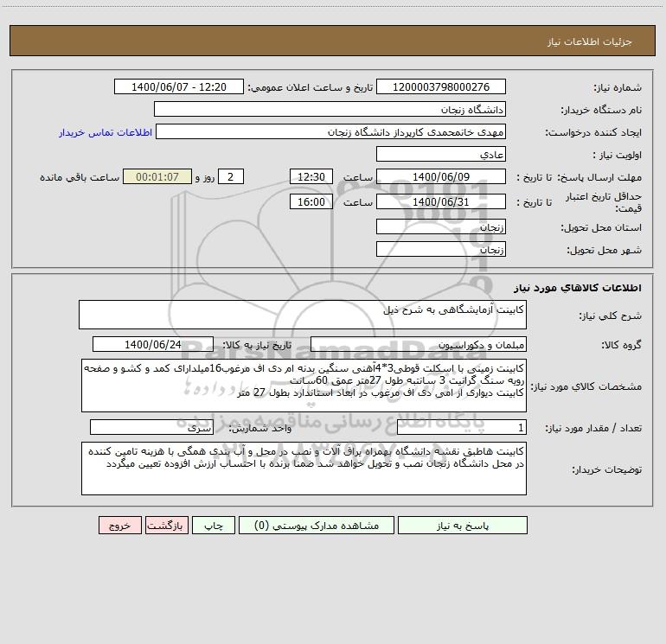Screen dimensions: 666x644
Task: Click the announcement date field 1400/06/07 - 12:20
Action: point(179,86)
